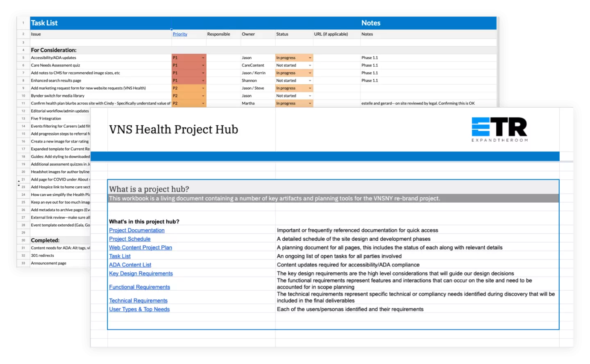Select the row 30 header beside Completed
590x364 pixels.
(x=23, y=240)
